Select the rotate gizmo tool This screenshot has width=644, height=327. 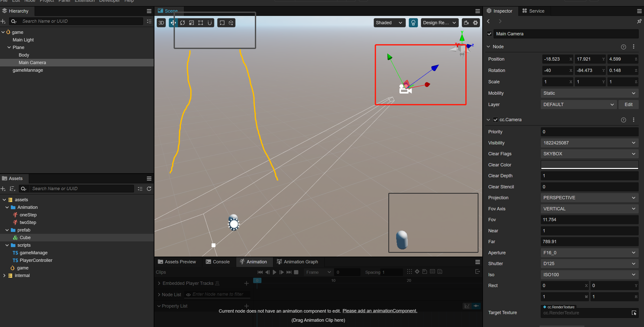tap(182, 23)
